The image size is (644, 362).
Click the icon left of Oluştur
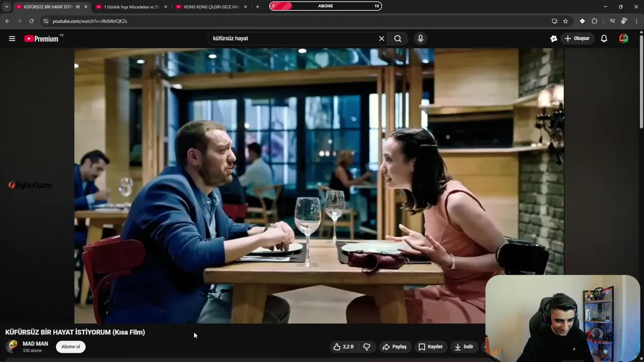[x=553, y=39]
